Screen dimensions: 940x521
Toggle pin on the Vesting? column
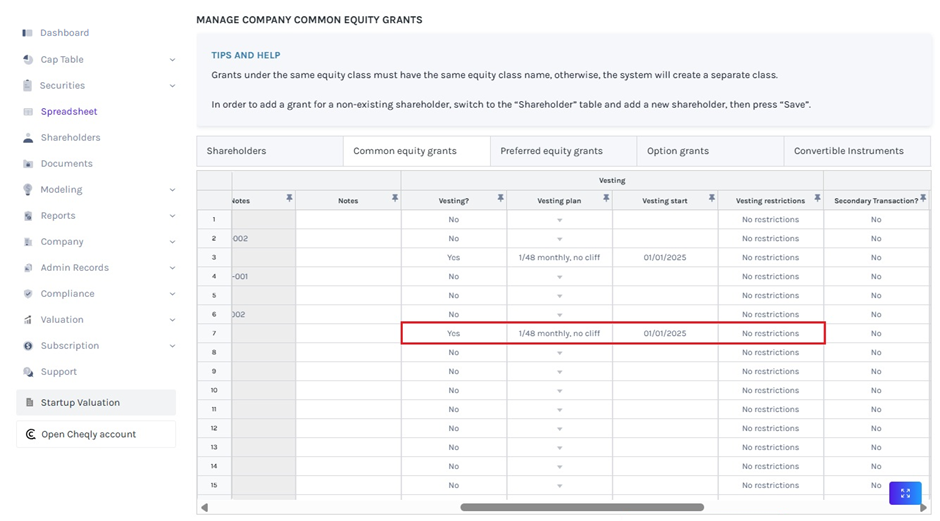pos(500,199)
